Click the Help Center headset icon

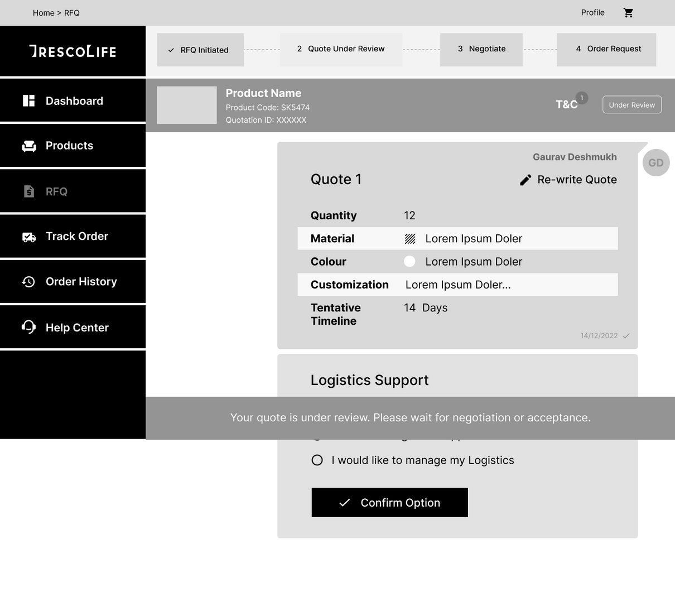[28, 327]
